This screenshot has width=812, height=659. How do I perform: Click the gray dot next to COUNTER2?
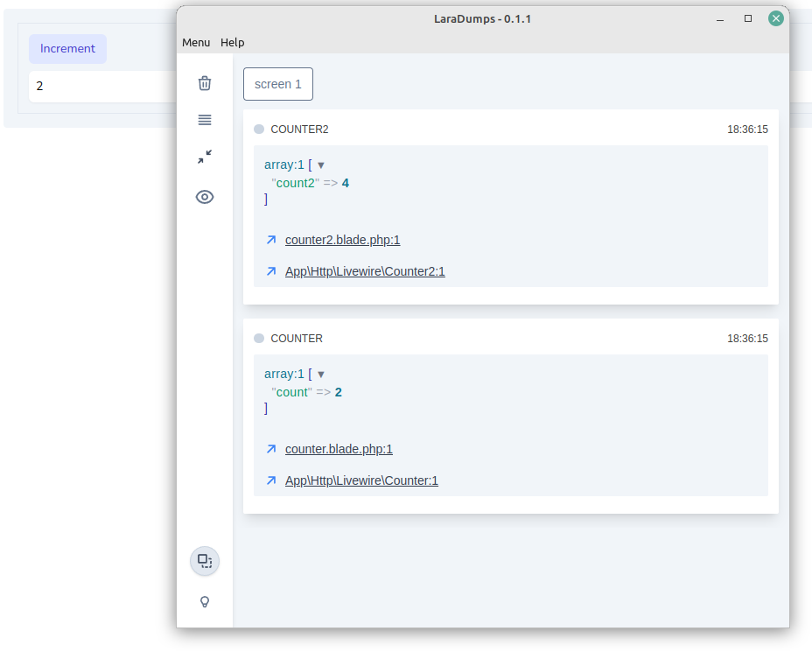259,129
